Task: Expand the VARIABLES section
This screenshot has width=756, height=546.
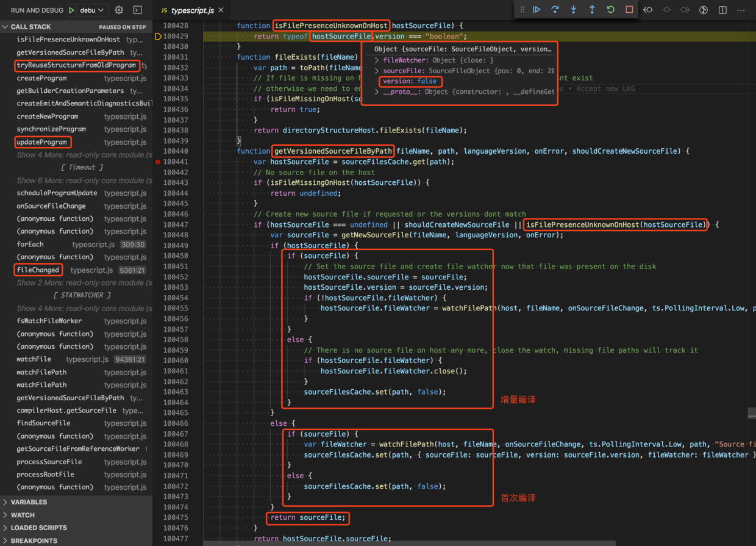Action: tap(29, 502)
